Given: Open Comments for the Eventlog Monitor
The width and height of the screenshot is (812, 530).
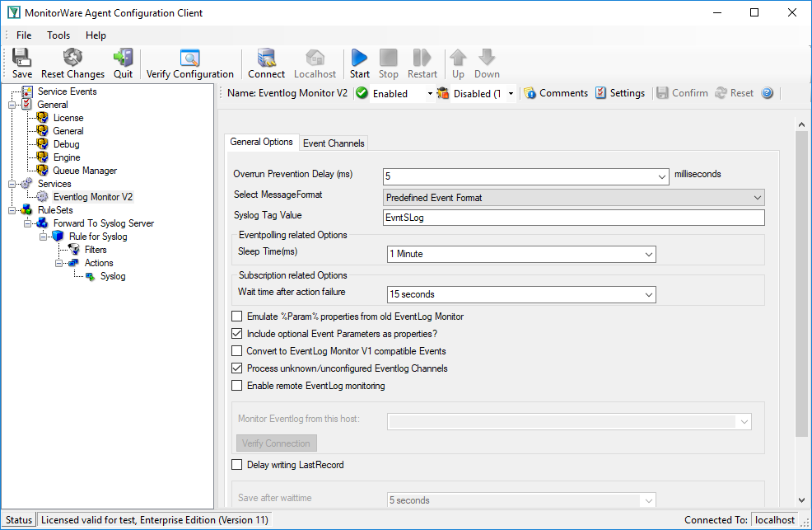Looking at the screenshot, I should 556,93.
